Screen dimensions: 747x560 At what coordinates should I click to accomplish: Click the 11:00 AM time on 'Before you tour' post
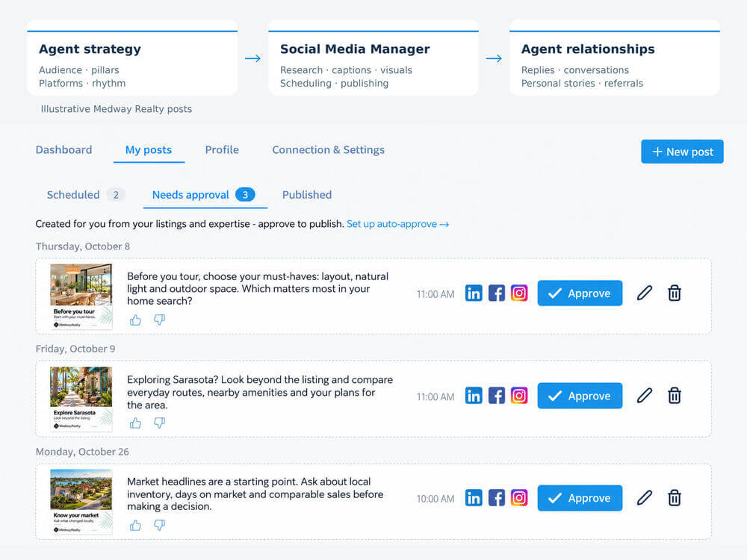436,294
